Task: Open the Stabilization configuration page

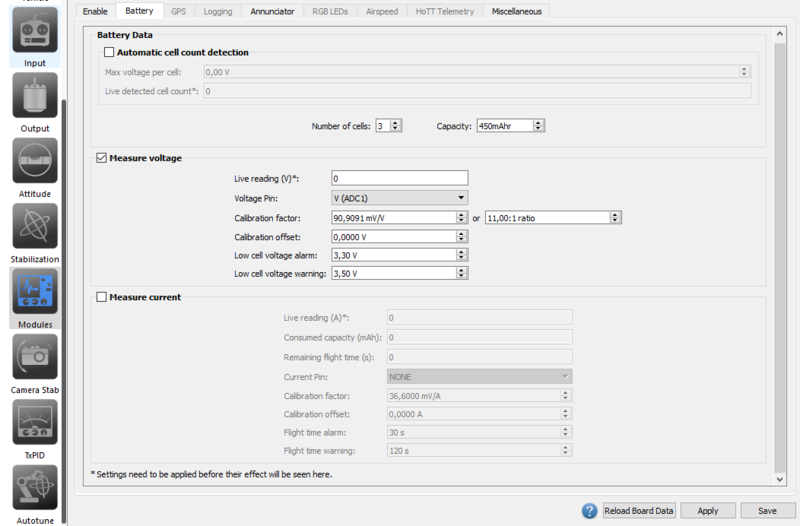Action: pos(35,233)
